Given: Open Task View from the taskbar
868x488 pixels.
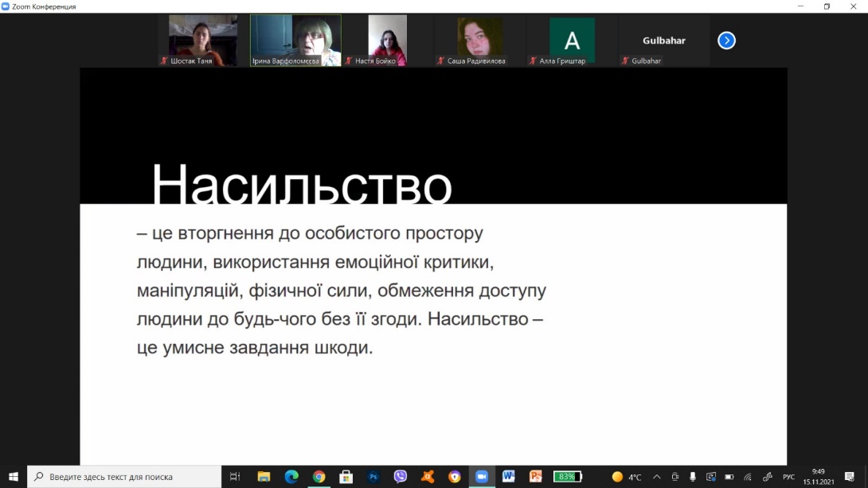Looking at the screenshot, I should point(235,477).
